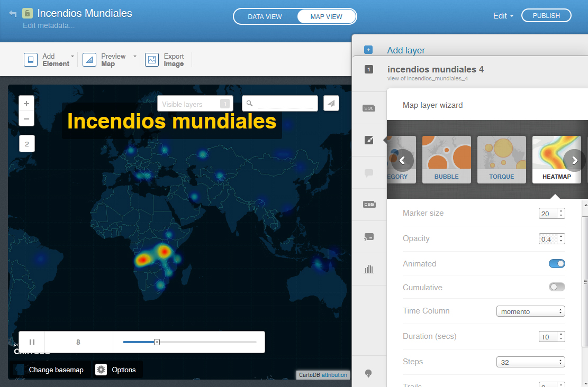The height and width of the screenshot is (387, 588).
Task: Open the legends icon
Action: point(369,237)
